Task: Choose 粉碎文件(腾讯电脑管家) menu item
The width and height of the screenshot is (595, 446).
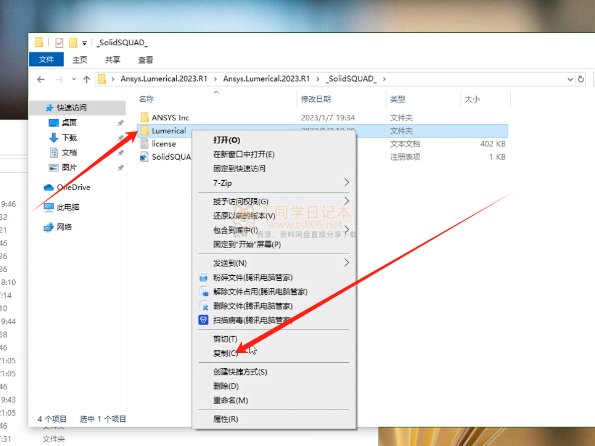Action: click(x=274, y=277)
